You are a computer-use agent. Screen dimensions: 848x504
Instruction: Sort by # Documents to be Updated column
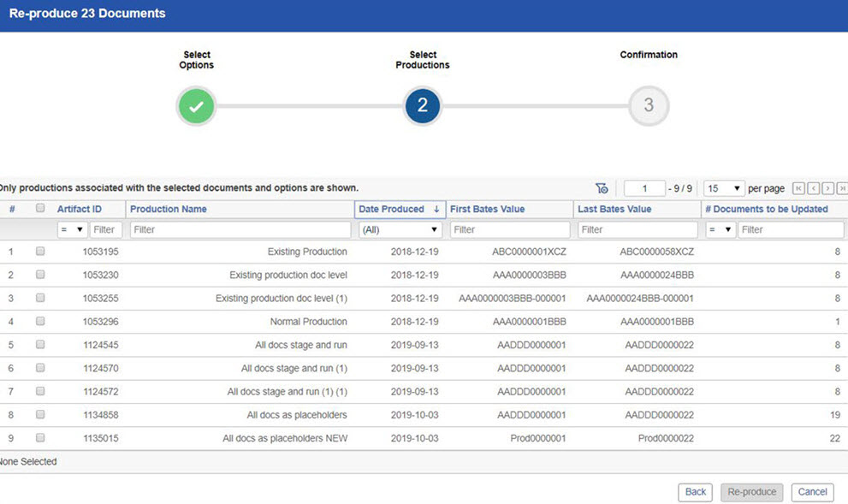pos(767,210)
